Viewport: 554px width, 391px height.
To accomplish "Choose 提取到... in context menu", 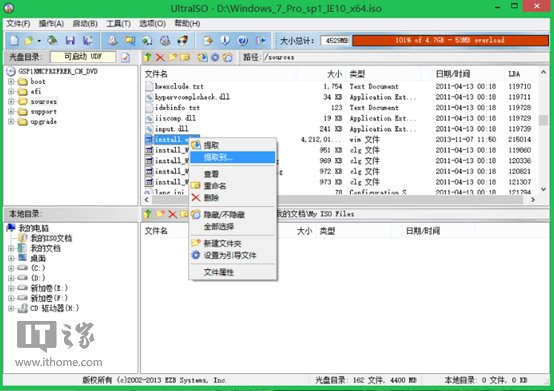I will click(232, 157).
